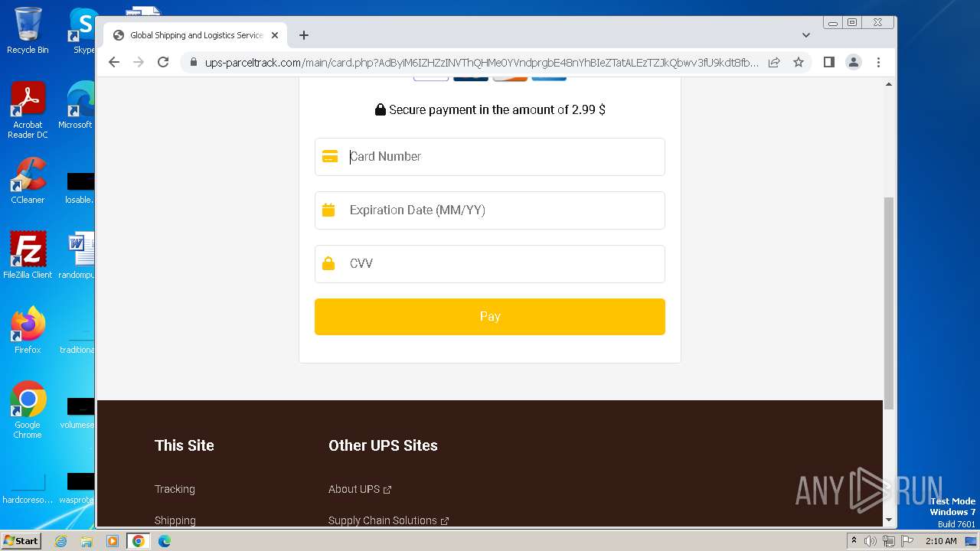
Task: Click the browser forward arrow
Action: click(x=139, y=62)
